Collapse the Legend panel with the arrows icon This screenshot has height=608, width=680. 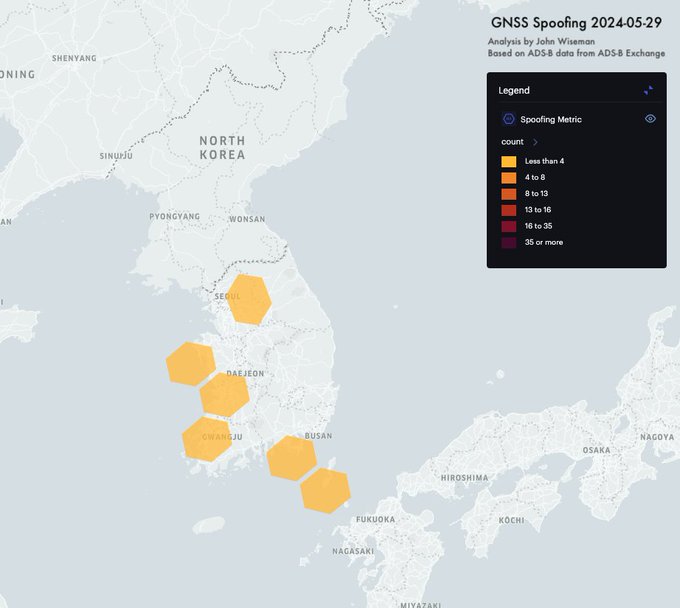[x=649, y=90]
